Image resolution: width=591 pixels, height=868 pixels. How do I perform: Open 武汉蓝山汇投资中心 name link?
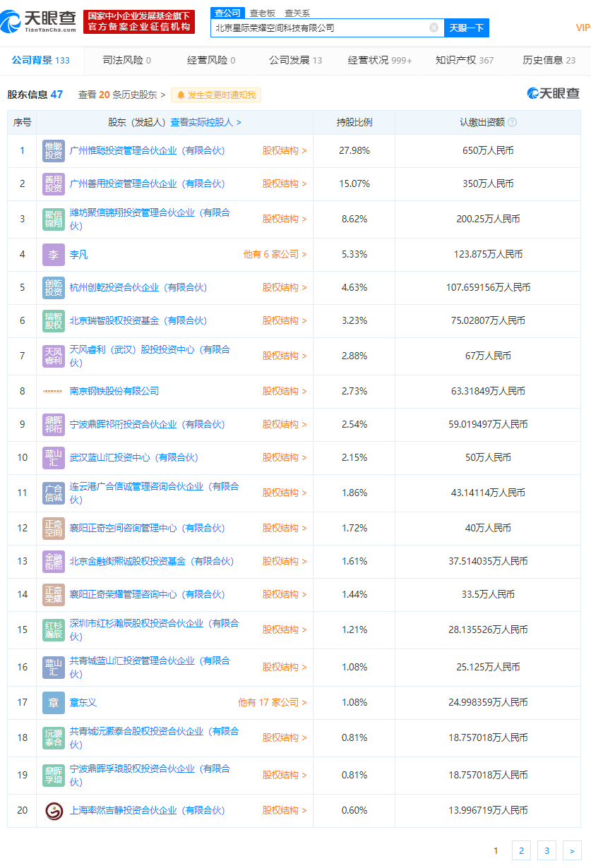133,457
